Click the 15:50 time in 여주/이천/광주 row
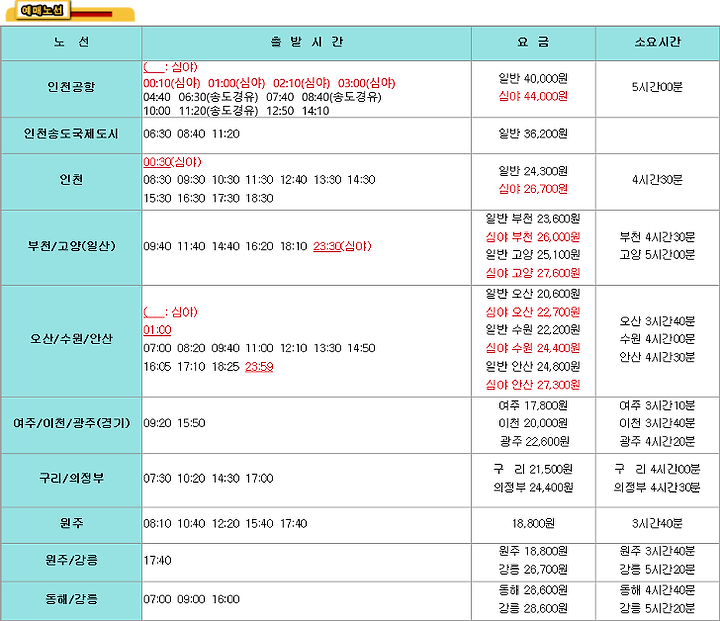Image resolution: width=720 pixels, height=621 pixels. (191, 423)
